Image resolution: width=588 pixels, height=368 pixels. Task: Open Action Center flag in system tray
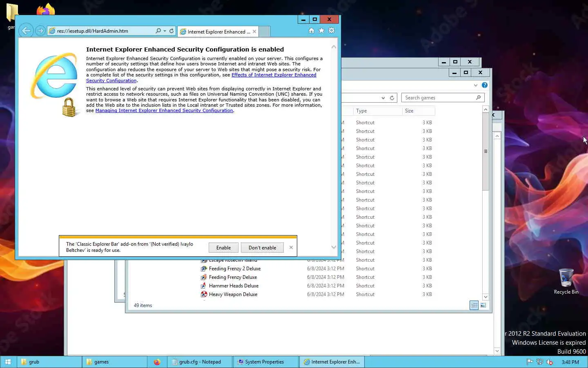pos(530,362)
